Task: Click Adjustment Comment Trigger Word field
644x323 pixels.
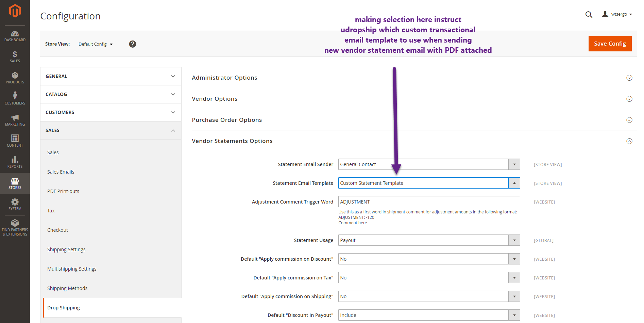Action: point(429,202)
